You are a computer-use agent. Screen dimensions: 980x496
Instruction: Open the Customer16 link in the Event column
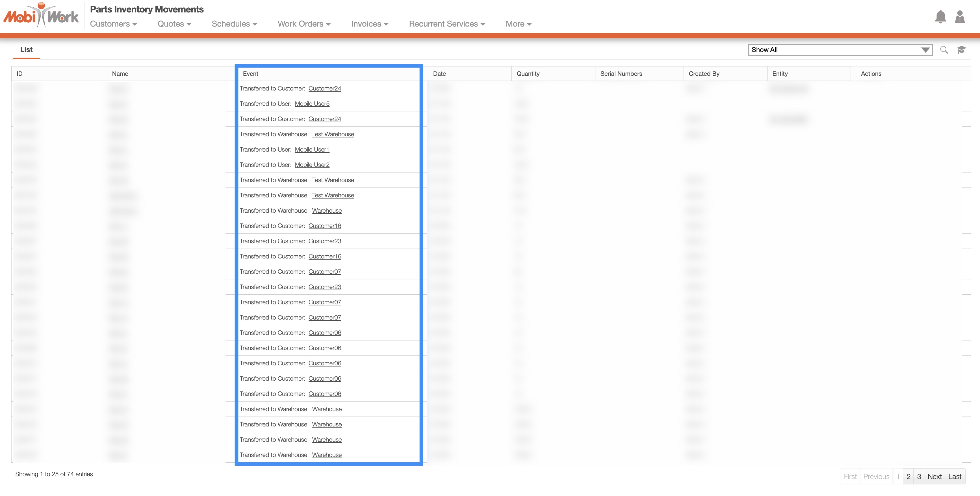pos(324,226)
